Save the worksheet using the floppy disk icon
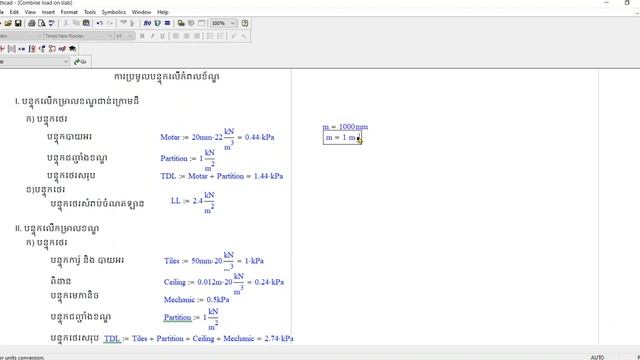This screenshot has width=640, height=360. point(18,23)
